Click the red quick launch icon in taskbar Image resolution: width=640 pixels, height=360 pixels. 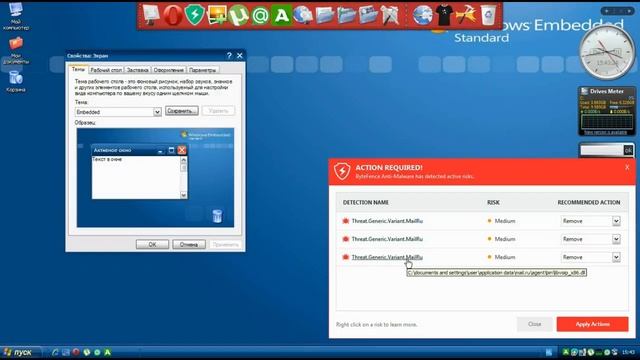76,352
